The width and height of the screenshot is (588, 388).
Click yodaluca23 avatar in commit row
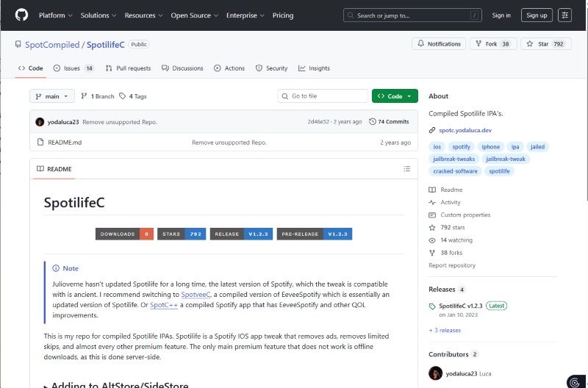[40, 121]
